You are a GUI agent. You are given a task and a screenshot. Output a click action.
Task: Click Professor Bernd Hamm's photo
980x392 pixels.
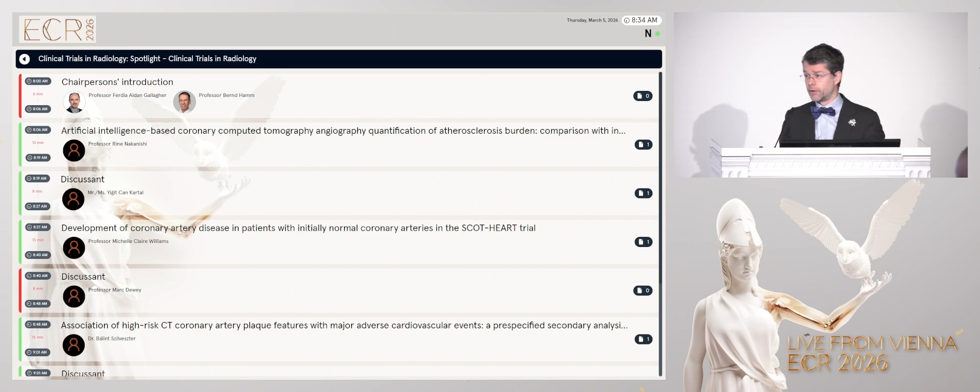[x=184, y=102]
